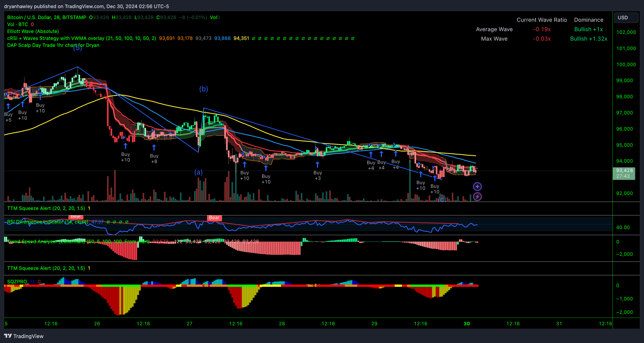Click the published-by header text at top
The width and height of the screenshot is (644, 343).
(x=87, y=6)
